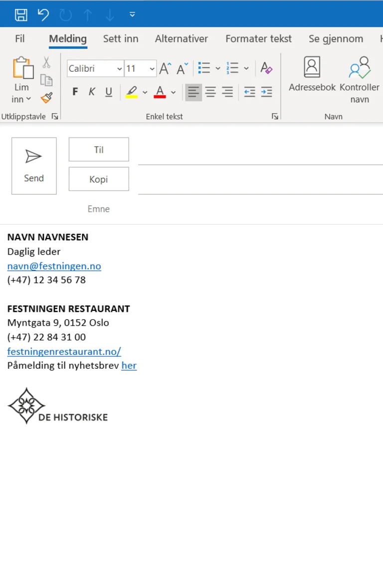Click the Format Painter brush icon
Screen dimensions: 383x588
pos(46,98)
